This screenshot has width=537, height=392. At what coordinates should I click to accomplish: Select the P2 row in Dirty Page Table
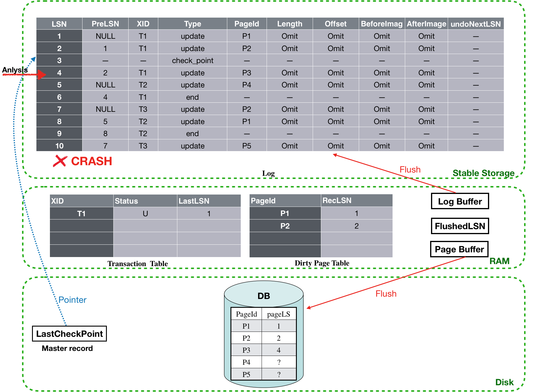(x=321, y=226)
